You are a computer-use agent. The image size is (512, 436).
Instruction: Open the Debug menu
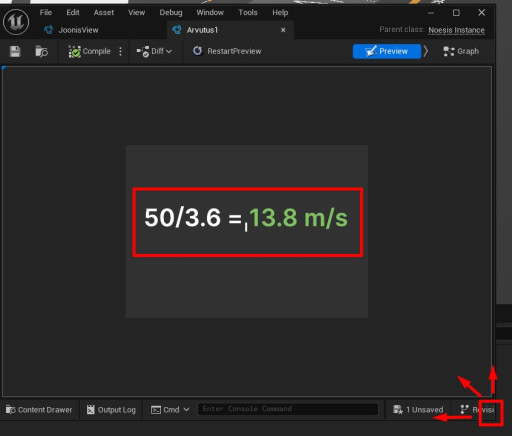point(171,13)
